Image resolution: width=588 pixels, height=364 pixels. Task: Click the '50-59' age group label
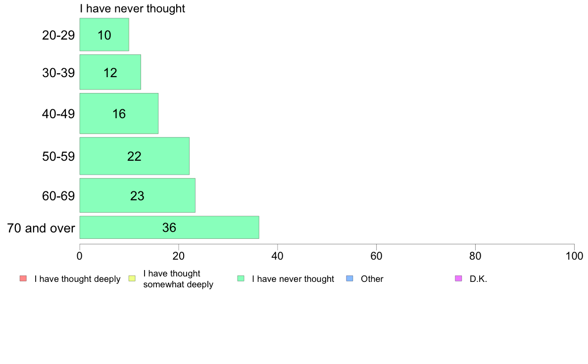pos(58,156)
